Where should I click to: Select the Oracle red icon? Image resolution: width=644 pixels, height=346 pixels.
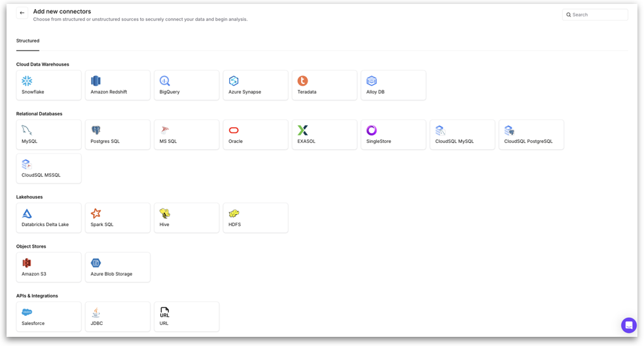(234, 130)
